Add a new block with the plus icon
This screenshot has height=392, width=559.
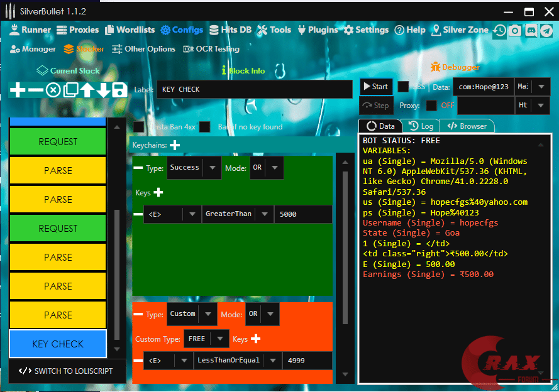(x=18, y=90)
